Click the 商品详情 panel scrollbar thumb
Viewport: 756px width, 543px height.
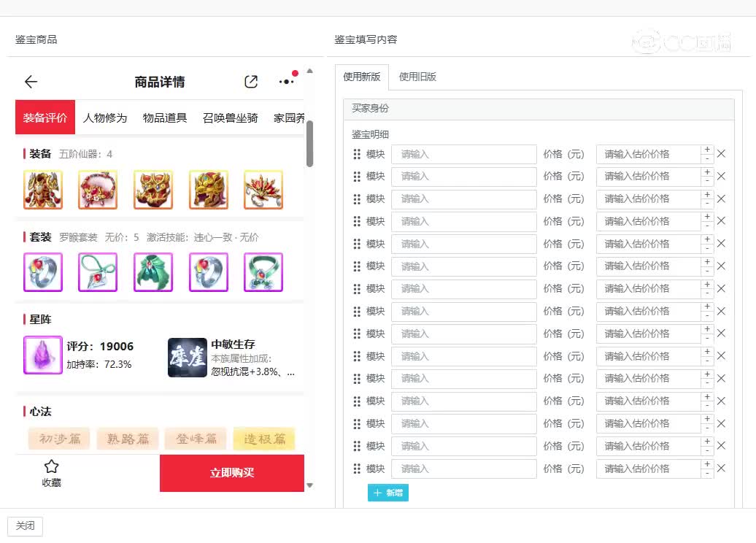(x=310, y=144)
